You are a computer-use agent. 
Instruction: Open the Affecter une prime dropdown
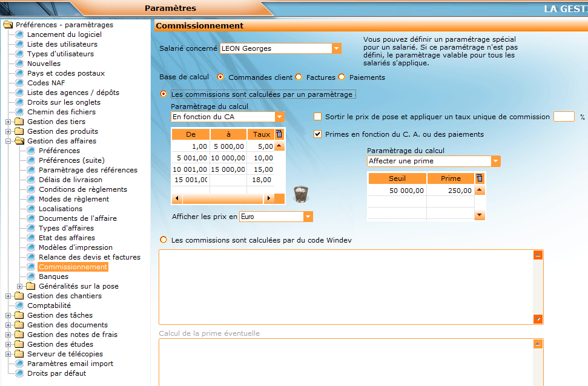coord(496,161)
